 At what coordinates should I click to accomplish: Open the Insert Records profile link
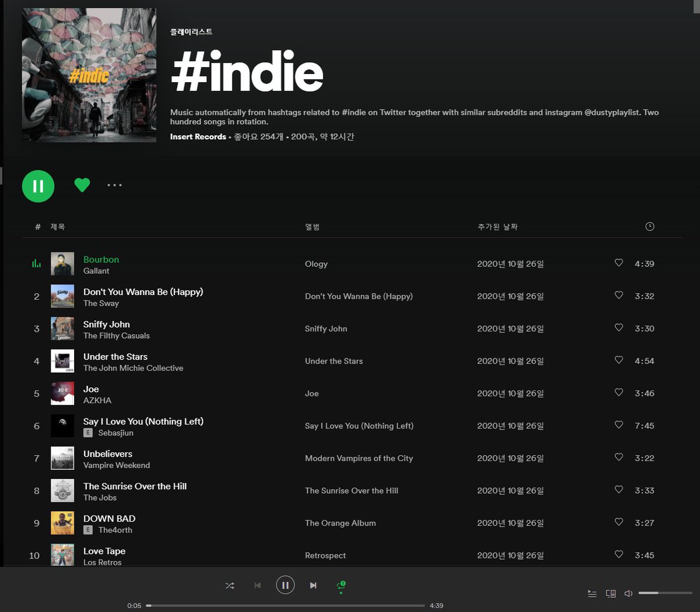(198, 136)
